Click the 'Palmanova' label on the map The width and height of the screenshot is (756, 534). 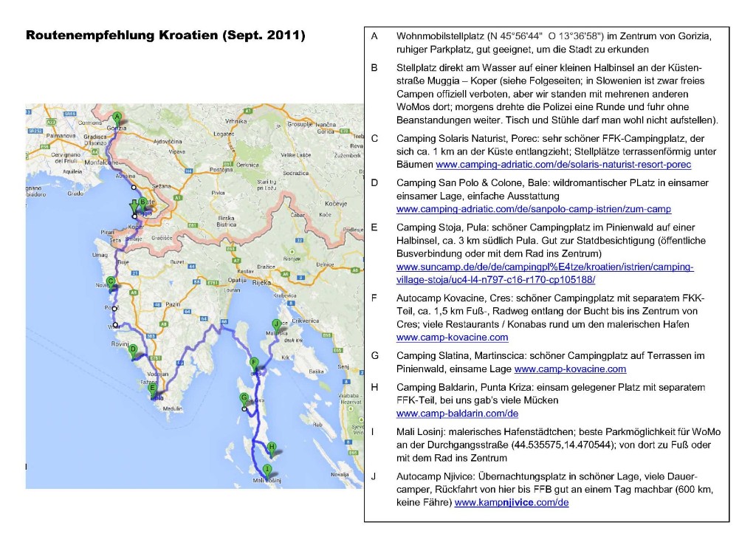61,136
